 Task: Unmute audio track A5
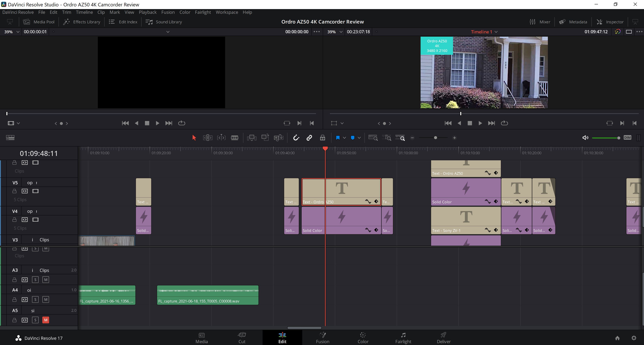46,320
